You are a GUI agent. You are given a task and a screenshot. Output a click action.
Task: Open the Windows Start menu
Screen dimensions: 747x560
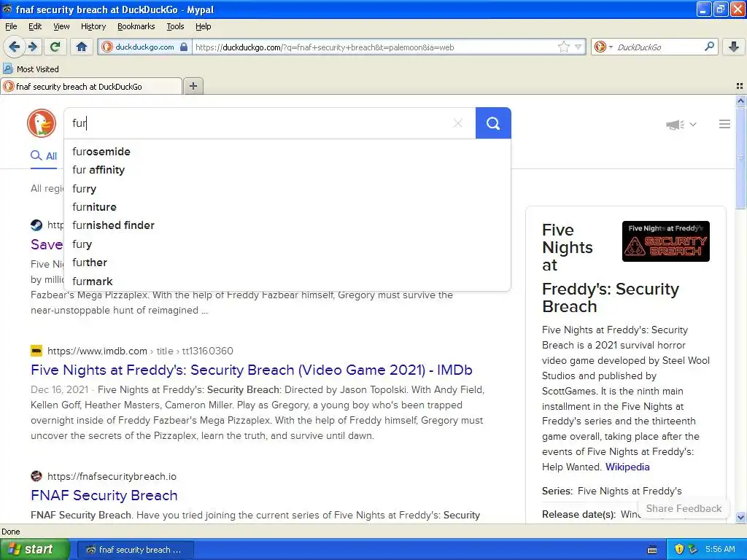point(34,549)
